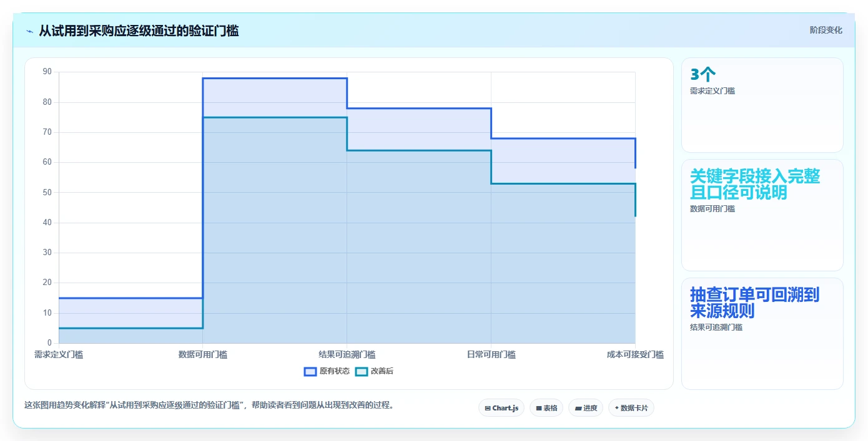868x441 pixels.
Task: Click the 日常可用门槛 x-axis label
Action: [x=491, y=354]
